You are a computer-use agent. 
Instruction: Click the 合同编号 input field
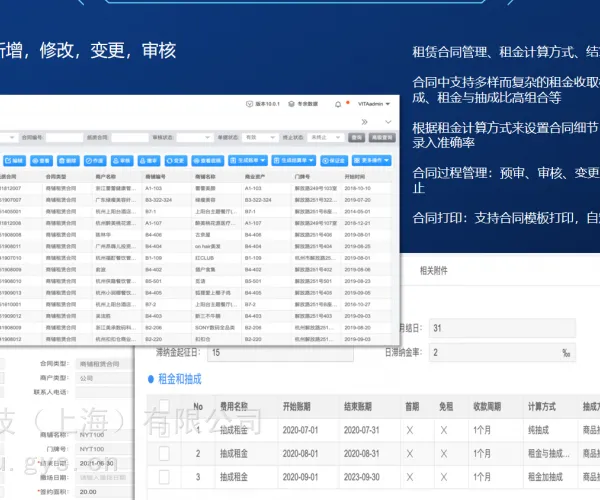tap(64, 137)
